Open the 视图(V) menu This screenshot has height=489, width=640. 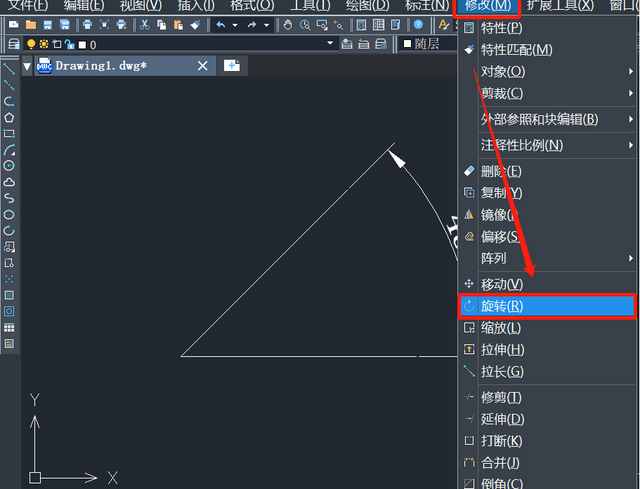(x=141, y=6)
